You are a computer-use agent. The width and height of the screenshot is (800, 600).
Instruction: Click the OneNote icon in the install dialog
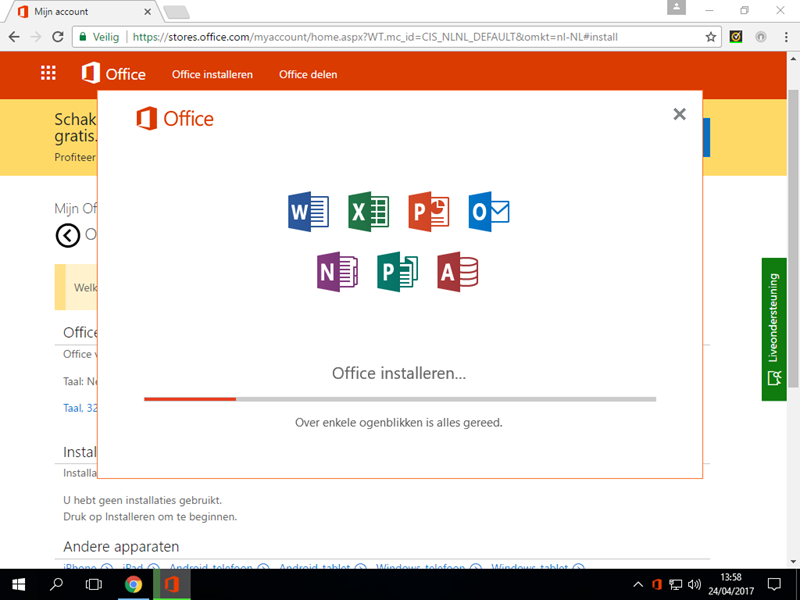pos(337,271)
